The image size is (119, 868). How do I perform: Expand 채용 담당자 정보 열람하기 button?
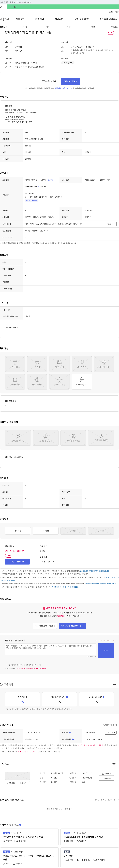coord(72,626)
